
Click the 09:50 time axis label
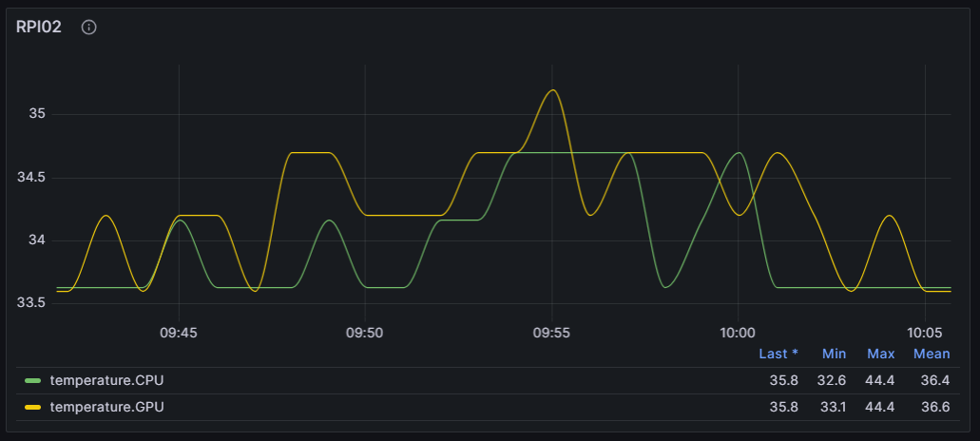click(x=364, y=333)
